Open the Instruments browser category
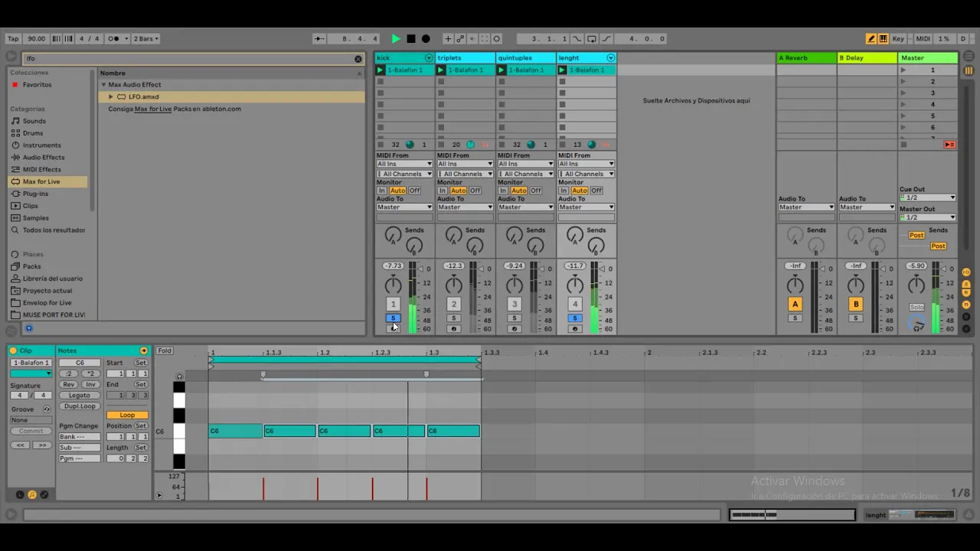 pyautogui.click(x=41, y=145)
